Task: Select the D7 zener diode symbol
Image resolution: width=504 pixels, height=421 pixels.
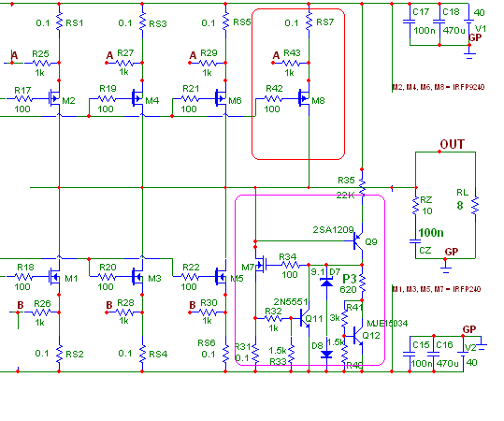Action: pos(326,283)
